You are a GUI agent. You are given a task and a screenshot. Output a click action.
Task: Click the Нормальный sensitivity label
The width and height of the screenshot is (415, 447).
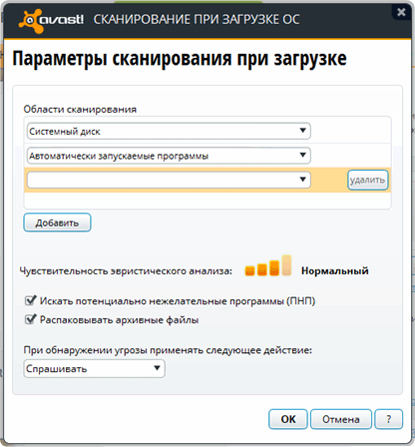(335, 271)
